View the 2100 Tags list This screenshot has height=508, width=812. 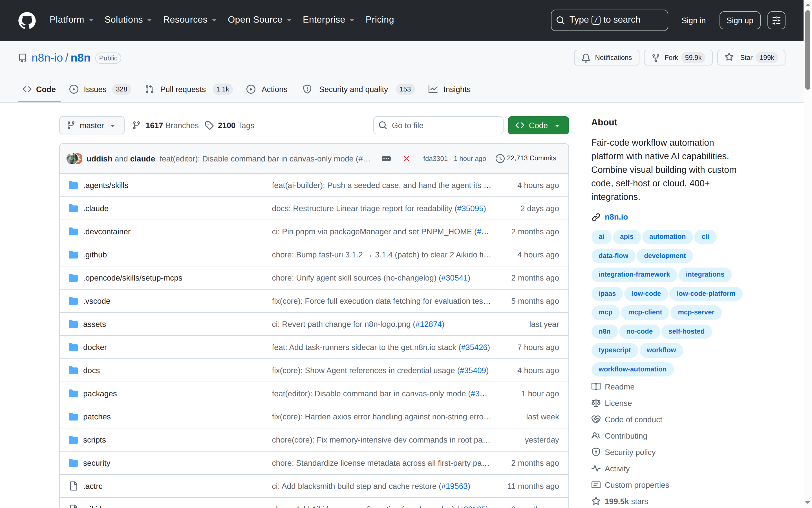coord(230,126)
